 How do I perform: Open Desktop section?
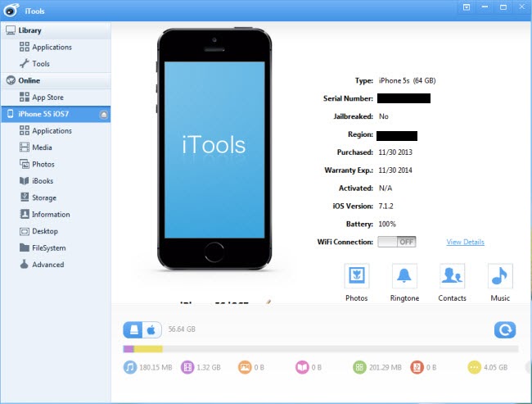click(x=38, y=231)
